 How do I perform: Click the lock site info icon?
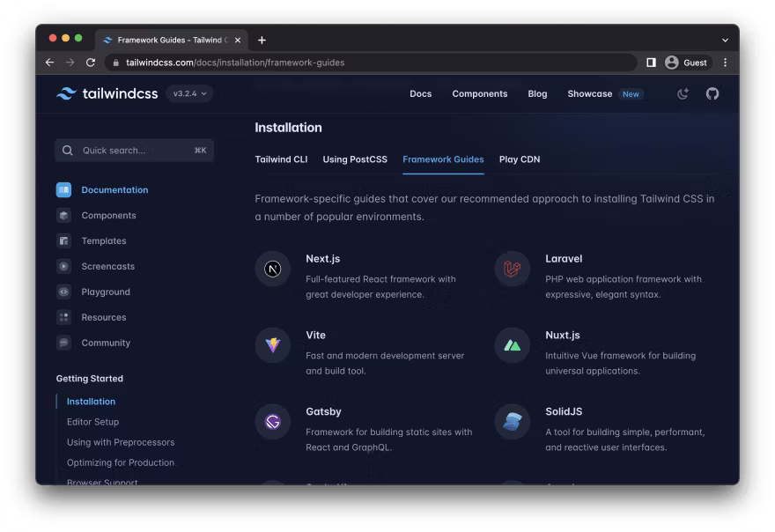click(x=115, y=63)
